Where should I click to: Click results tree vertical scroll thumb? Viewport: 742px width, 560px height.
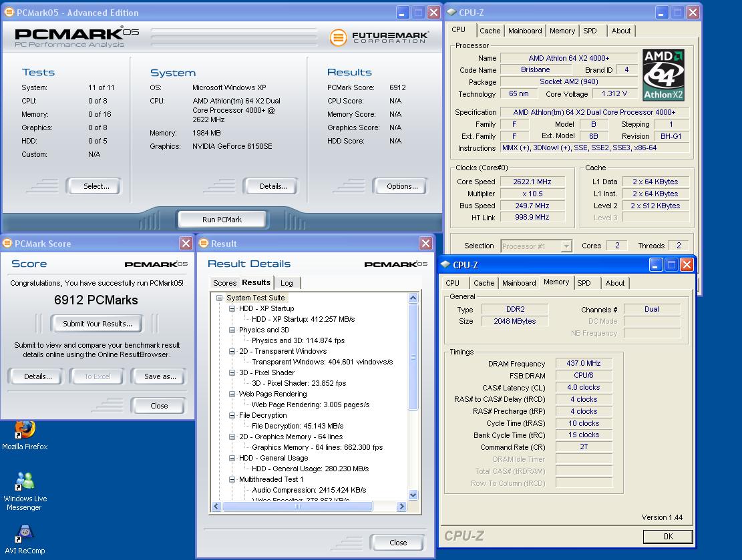point(413,357)
